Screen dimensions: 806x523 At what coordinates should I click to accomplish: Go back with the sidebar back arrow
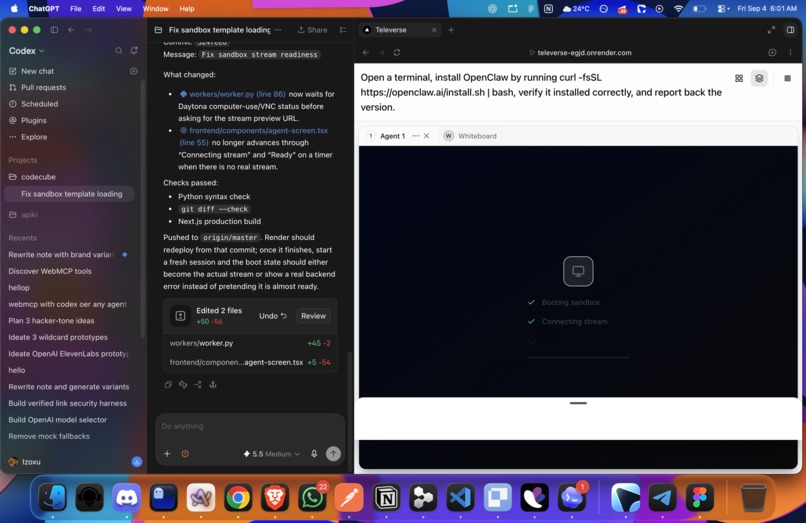click(x=71, y=30)
